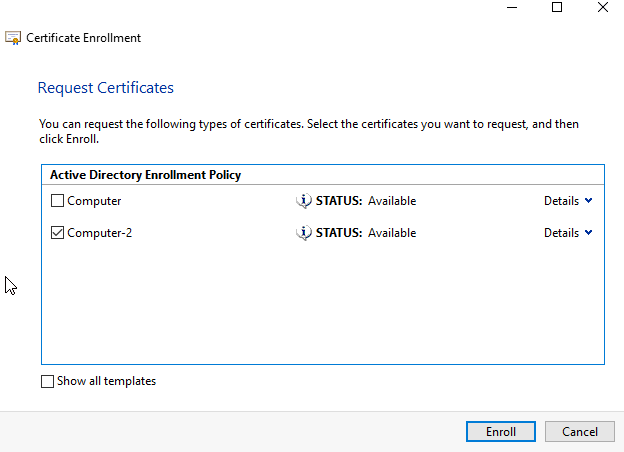Click the status info icon for Computer

pyautogui.click(x=304, y=201)
